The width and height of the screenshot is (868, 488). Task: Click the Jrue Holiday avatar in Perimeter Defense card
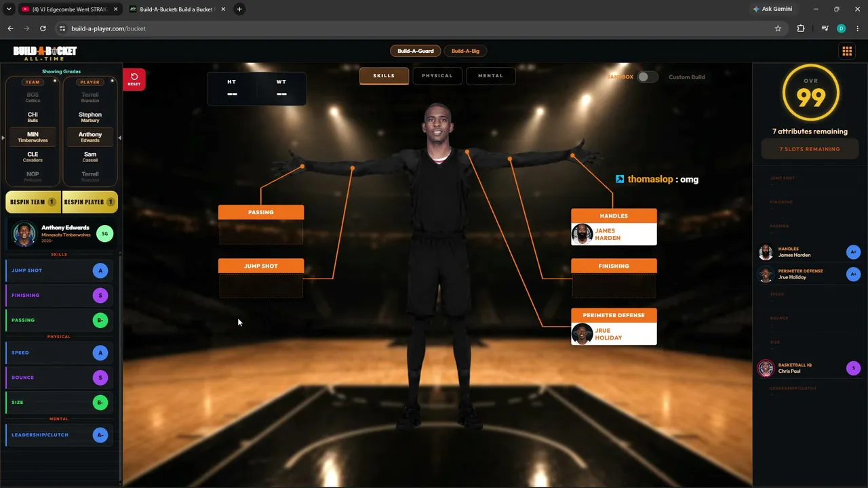pos(582,333)
